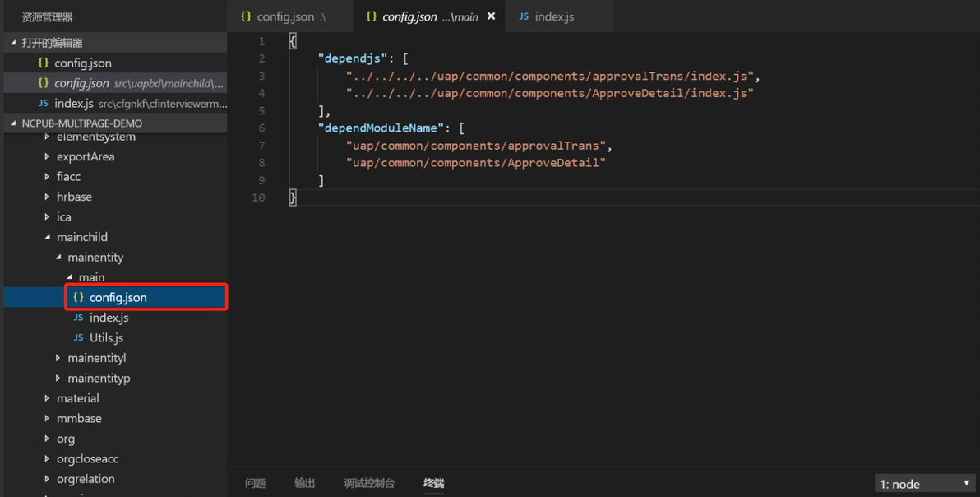Collapse the mainchild folder

[47, 237]
